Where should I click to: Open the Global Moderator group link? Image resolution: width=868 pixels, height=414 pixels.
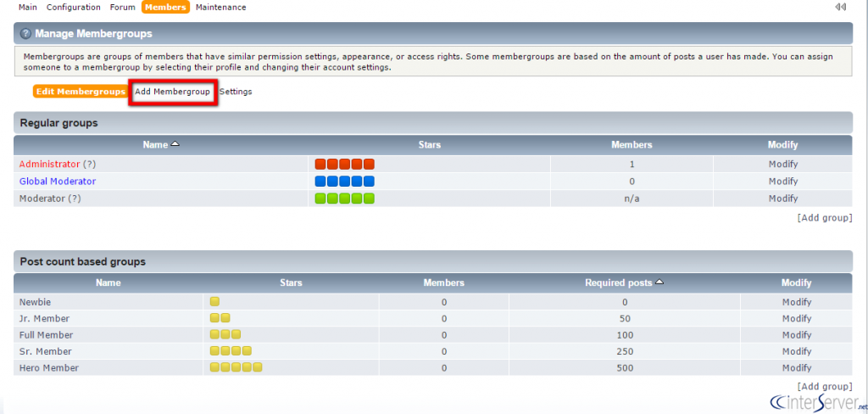58,182
